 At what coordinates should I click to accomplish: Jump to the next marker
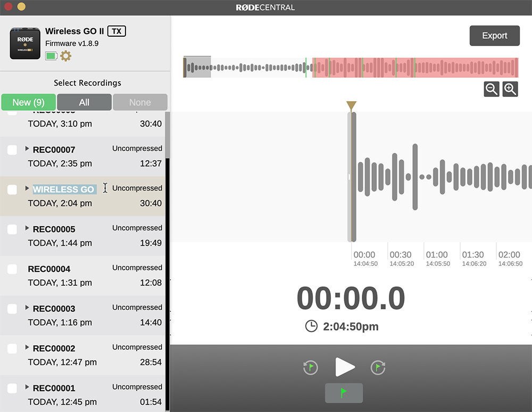click(x=378, y=367)
